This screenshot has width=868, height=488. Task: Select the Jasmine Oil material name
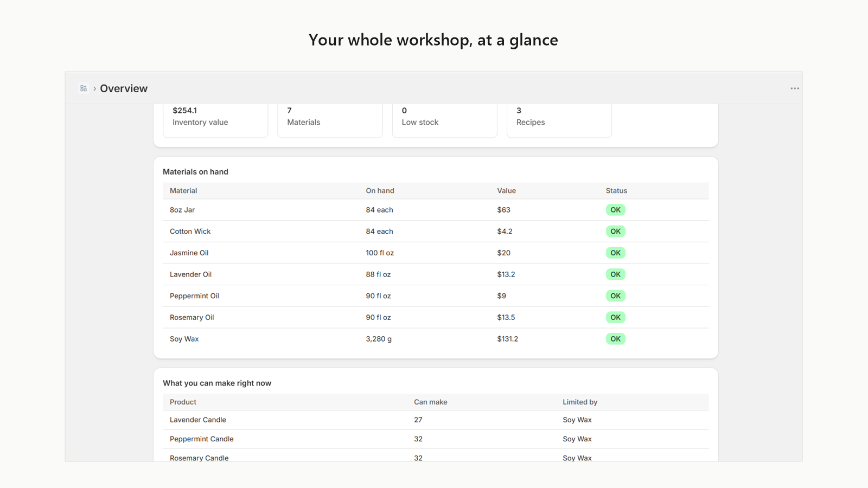pyautogui.click(x=189, y=253)
